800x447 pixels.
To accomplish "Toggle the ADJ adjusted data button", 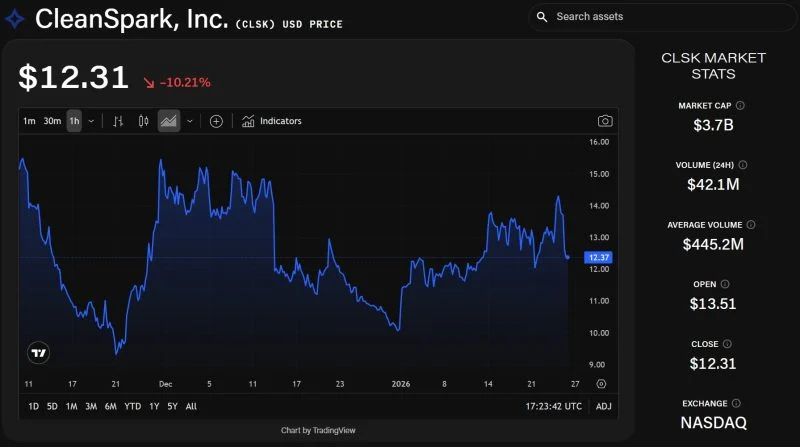I will [603, 406].
